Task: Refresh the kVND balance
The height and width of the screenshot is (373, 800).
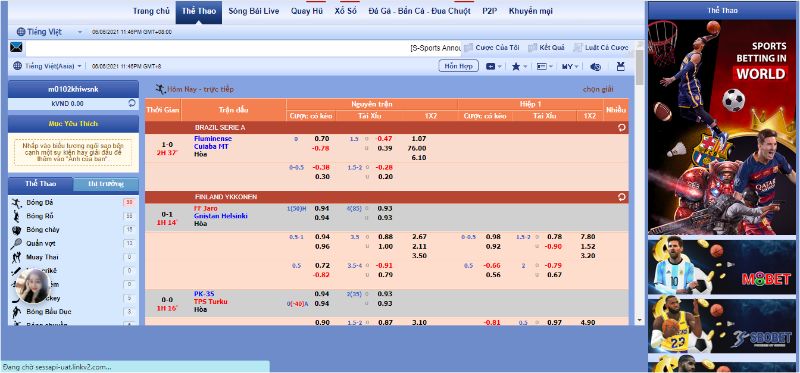Action: coord(132,103)
